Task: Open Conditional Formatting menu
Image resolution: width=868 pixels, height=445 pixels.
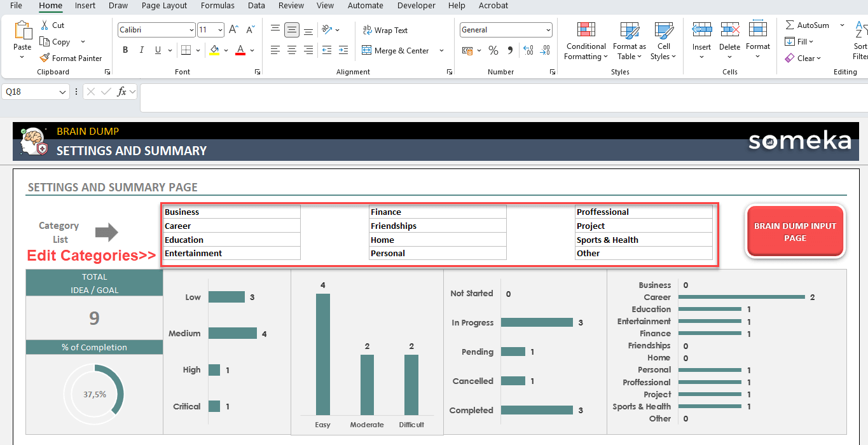Action: 586,42
